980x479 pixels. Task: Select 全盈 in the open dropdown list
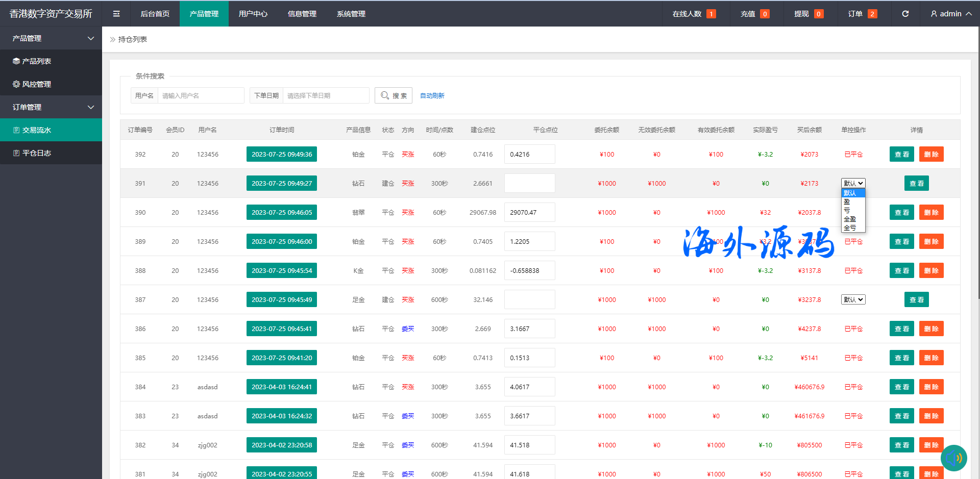click(x=850, y=219)
